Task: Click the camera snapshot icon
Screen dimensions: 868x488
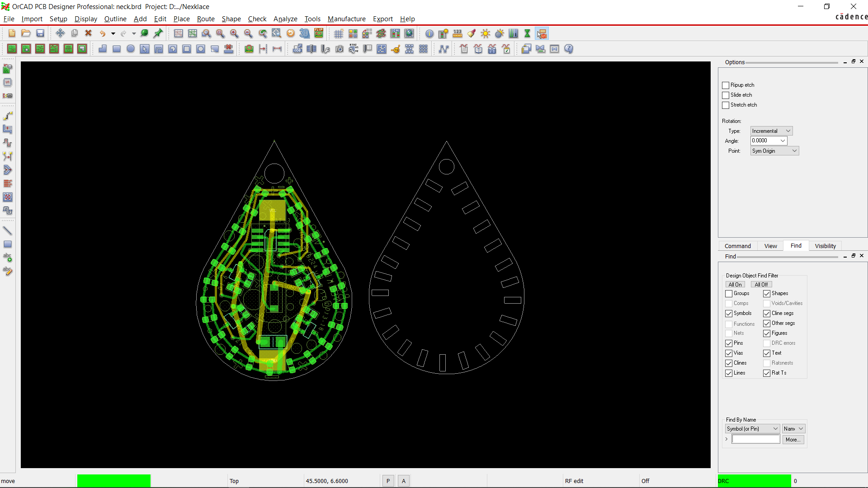Action: tap(340, 49)
